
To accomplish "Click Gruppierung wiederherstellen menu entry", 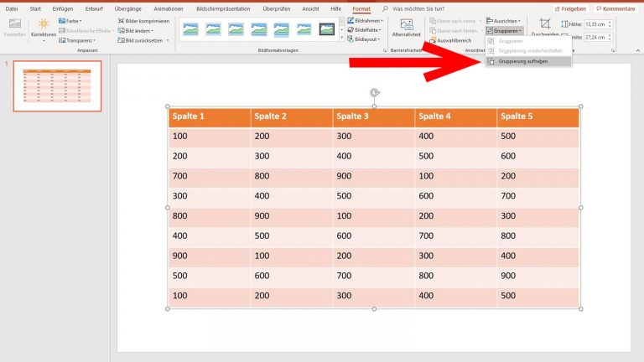I will (528, 51).
